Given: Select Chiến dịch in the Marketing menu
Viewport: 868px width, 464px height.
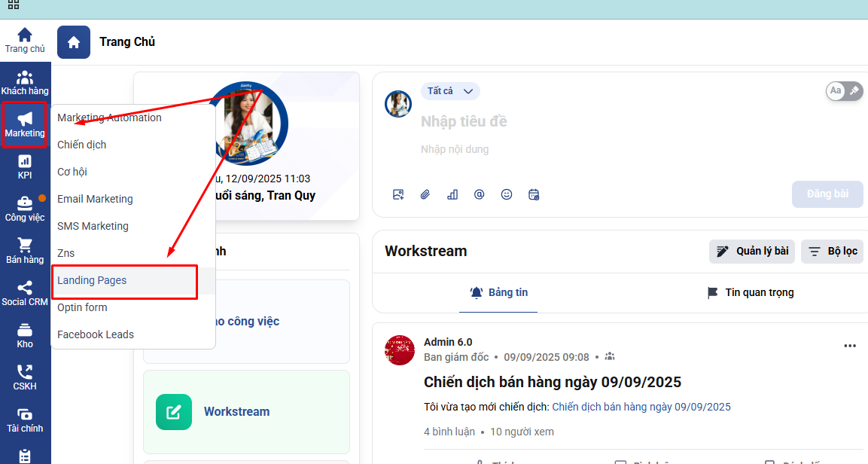Looking at the screenshot, I should tap(82, 145).
